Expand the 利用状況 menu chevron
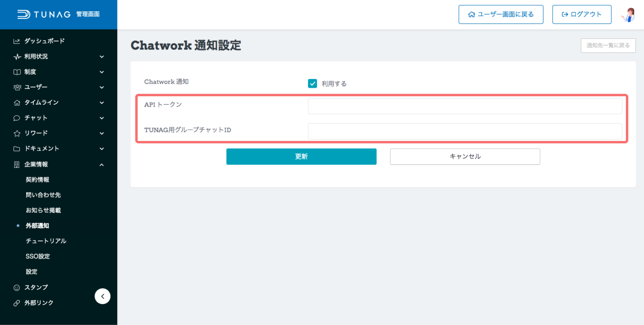 point(102,57)
